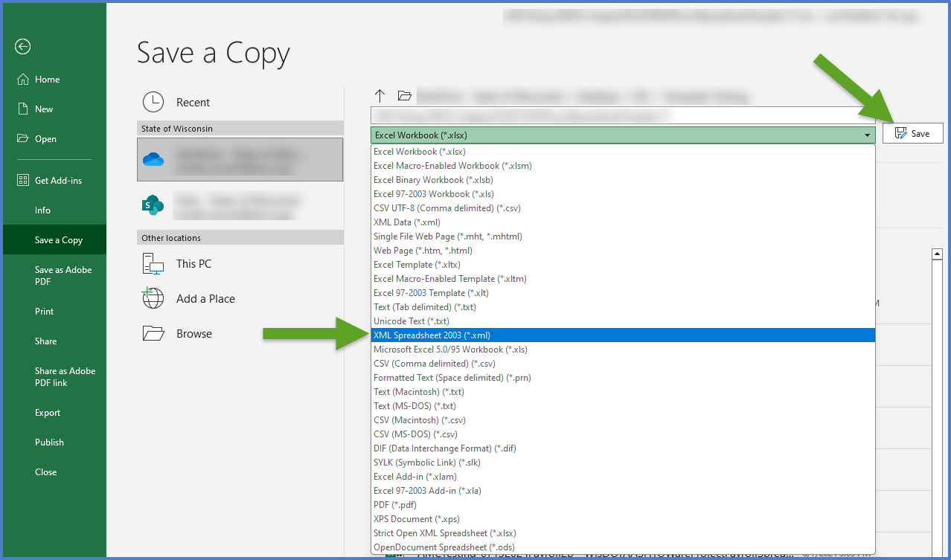The width and height of the screenshot is (951, 560).
Task: Select XML Spreadsheet 2003 (*.xml)
Action: [x=623, y=335]
